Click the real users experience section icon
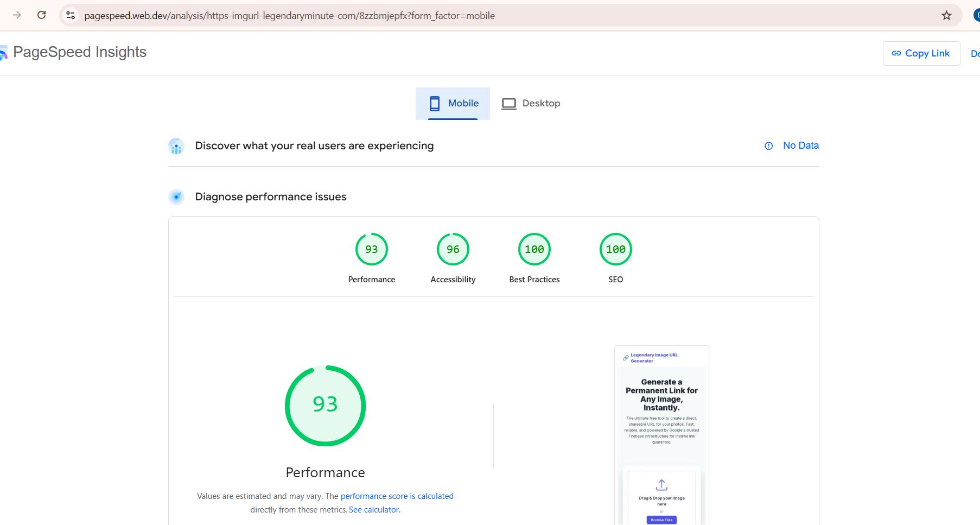This screenshot has height=525, width=980. tap(176, 146)
